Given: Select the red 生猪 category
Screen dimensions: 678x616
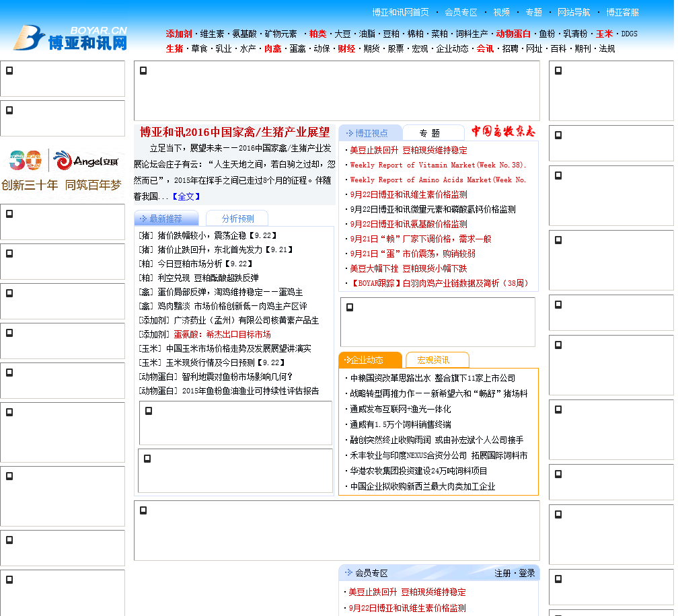Looking at the screenshot, I should coord(174,48).
